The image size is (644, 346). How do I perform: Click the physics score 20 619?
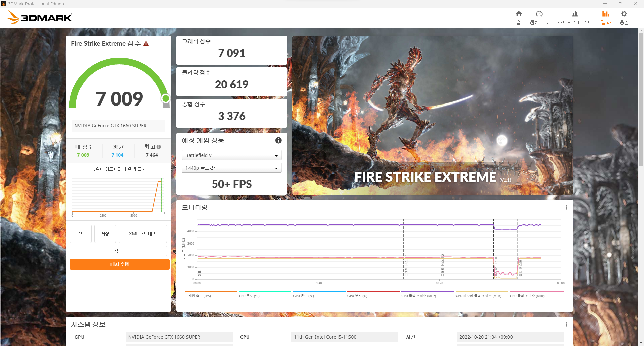pyautogui.click(x=231, y=84)
